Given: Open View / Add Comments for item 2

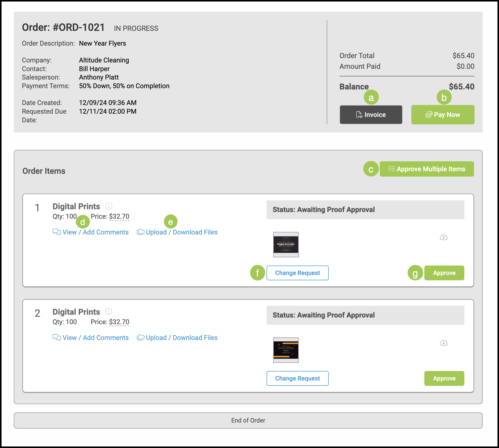Looking at the screenshot, I should click(95, 338).
